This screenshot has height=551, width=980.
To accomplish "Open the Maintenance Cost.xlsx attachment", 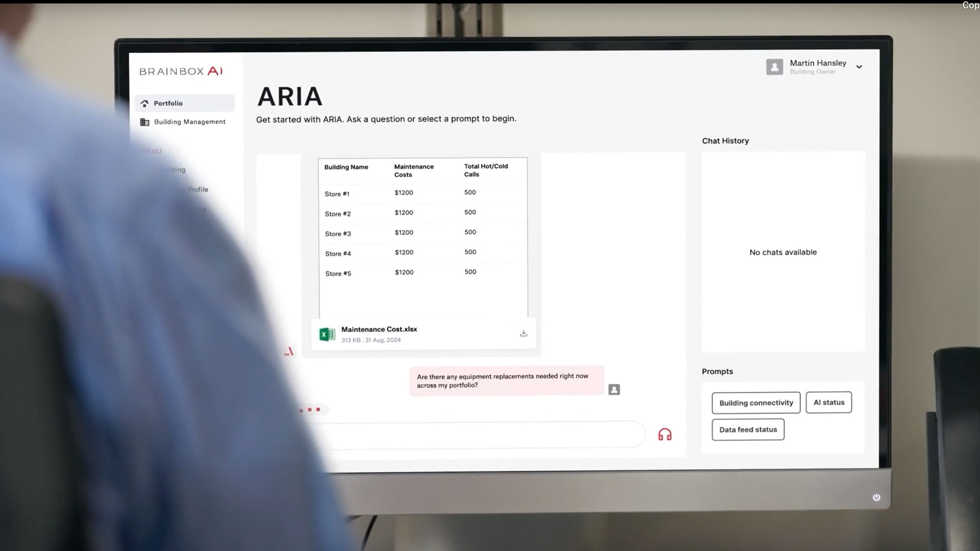I will pyautogui.click(x=379, y=330).
